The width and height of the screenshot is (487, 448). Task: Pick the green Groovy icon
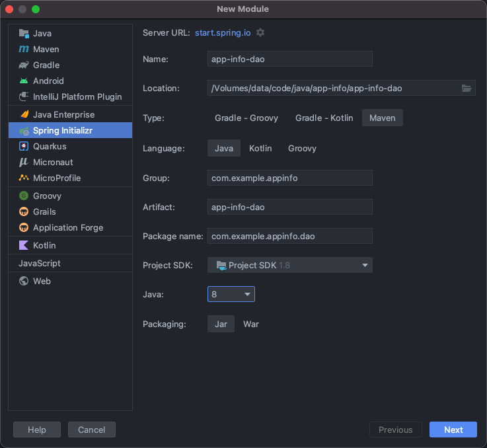pyautogui.click(x=24, y=196)
